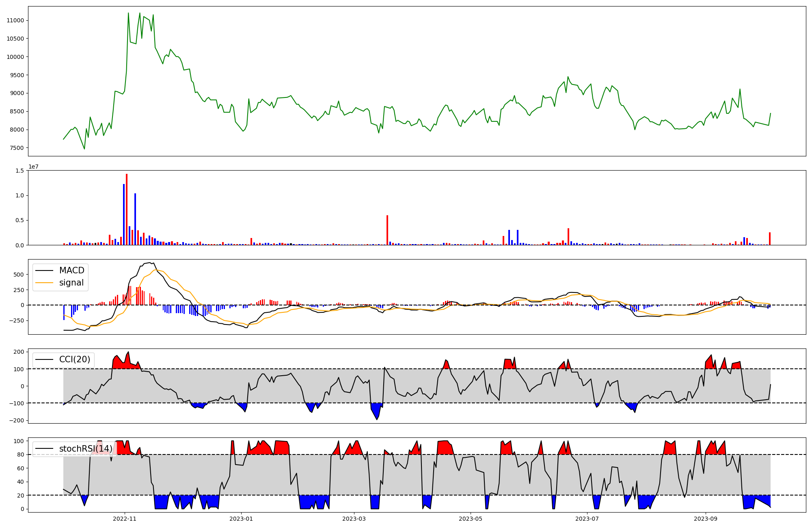Click the 1.5 tick on the volume axis
The width and height of the screenshot is (812, 528).
click(19, 171)
